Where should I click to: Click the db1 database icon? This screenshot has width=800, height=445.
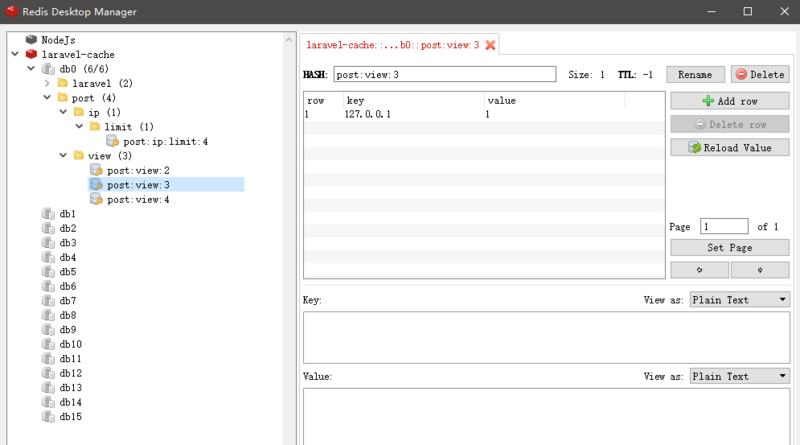coord(48,214)
